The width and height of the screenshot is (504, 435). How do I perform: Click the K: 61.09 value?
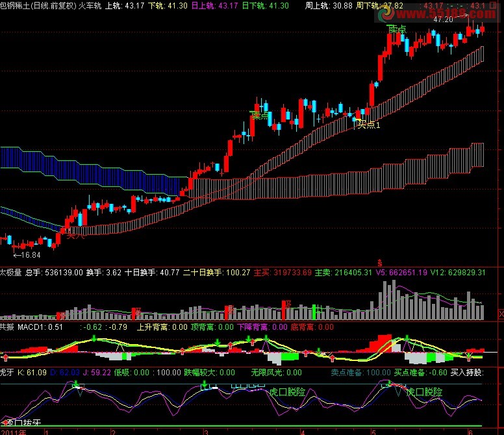point(32,373)
